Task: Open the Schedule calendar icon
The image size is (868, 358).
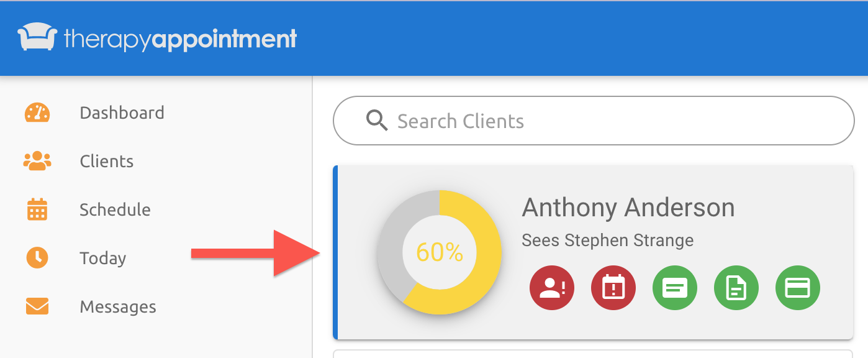Action: point(37,209)
